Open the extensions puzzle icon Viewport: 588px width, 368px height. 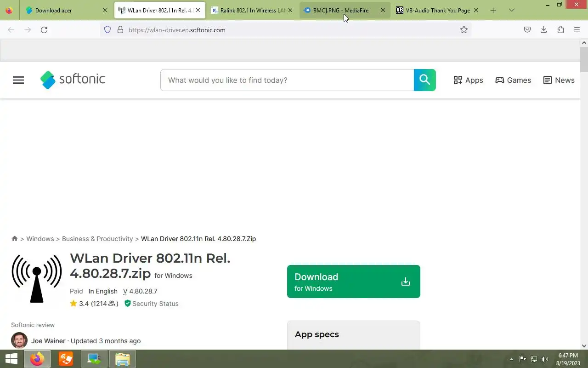(560, 29)
